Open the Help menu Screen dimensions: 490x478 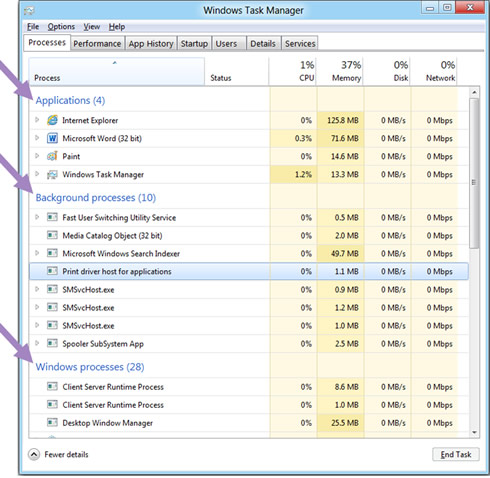117,27
